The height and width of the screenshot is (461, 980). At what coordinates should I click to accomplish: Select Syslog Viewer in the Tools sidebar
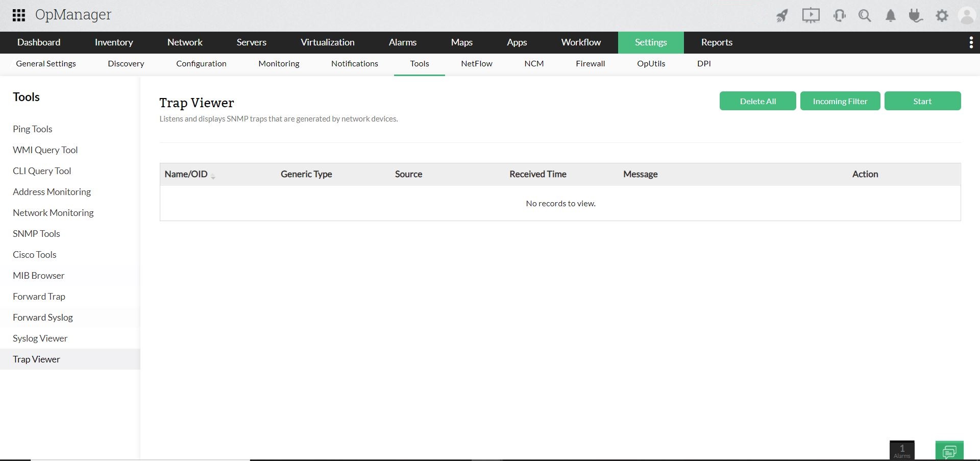coord(40,338)
